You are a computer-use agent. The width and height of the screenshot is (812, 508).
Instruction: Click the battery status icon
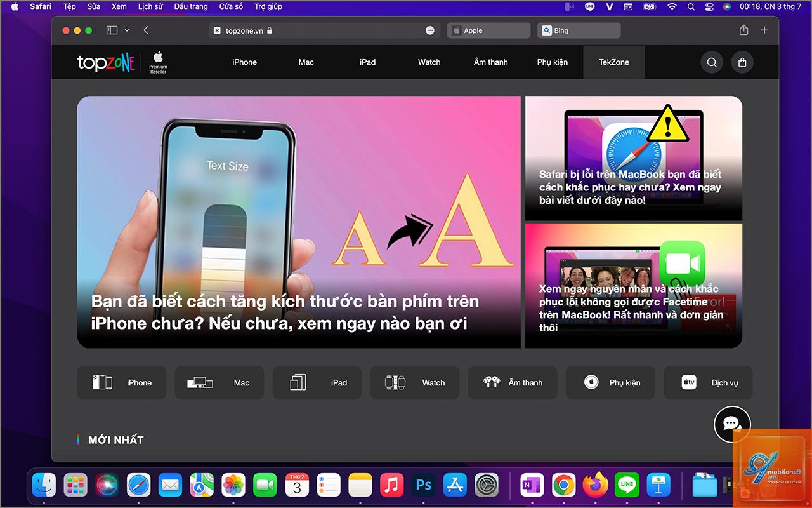click(650, 6)
